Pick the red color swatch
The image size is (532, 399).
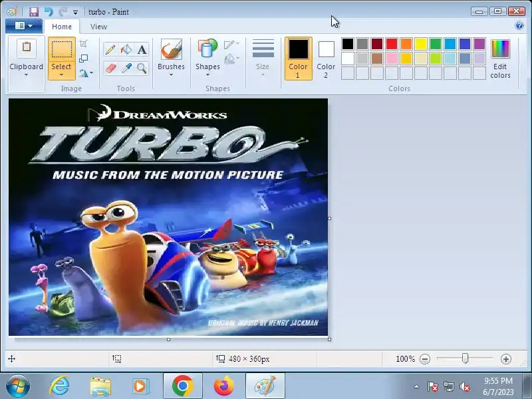point(392,44)
